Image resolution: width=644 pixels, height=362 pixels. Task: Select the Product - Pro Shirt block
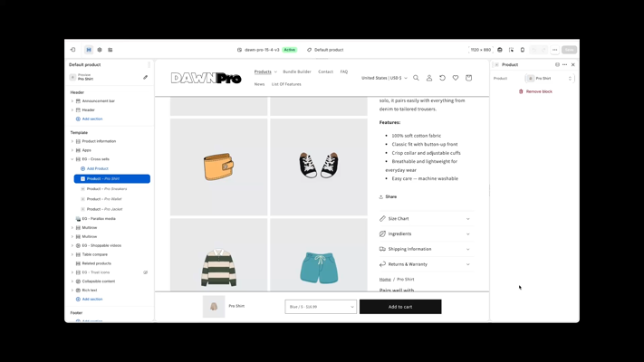coord(112,179)
